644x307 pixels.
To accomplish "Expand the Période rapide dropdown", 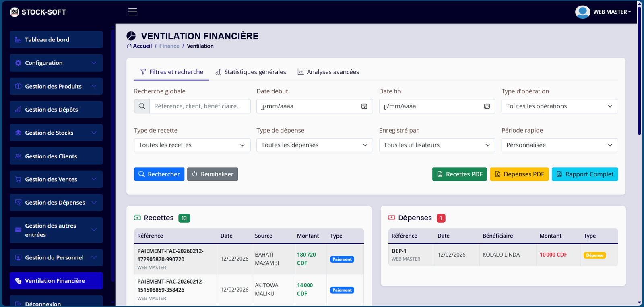I will click(559, 145).
